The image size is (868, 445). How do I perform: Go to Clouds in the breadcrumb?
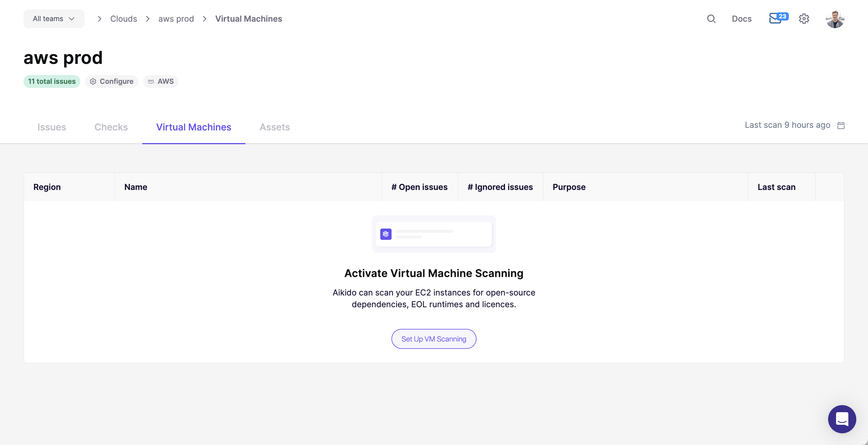123,19
